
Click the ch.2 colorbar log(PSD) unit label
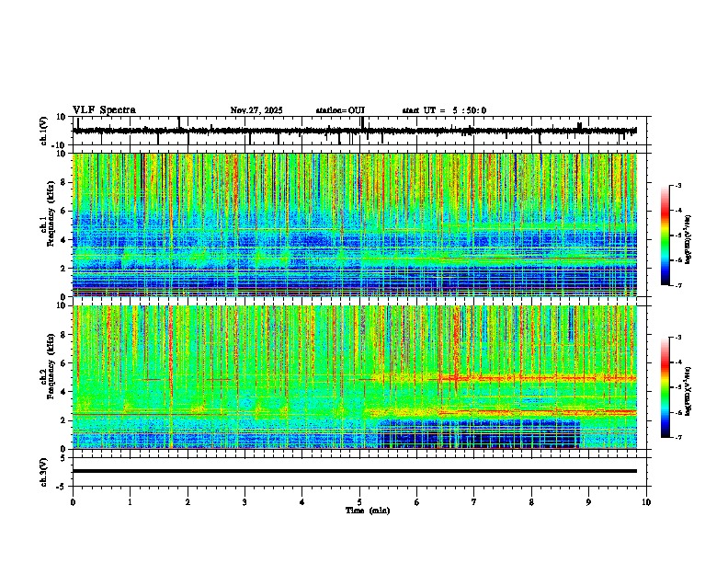click(688, 392)
